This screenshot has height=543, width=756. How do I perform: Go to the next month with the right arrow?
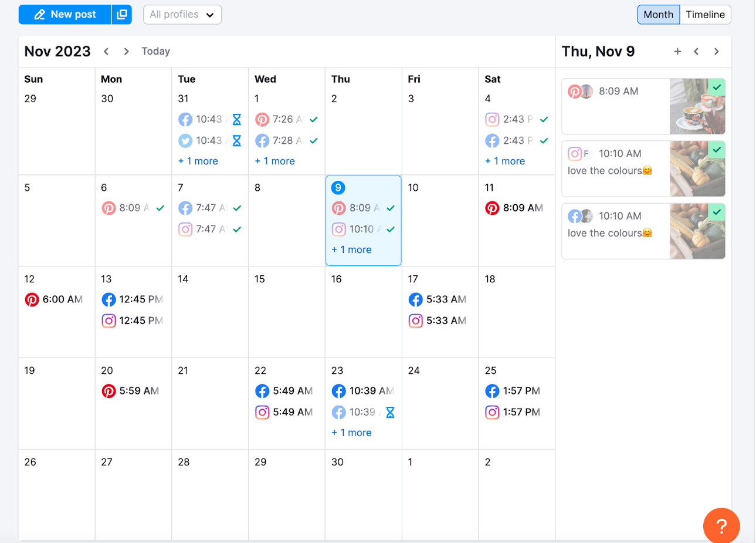pyautogui.click(x=126, y=51)
